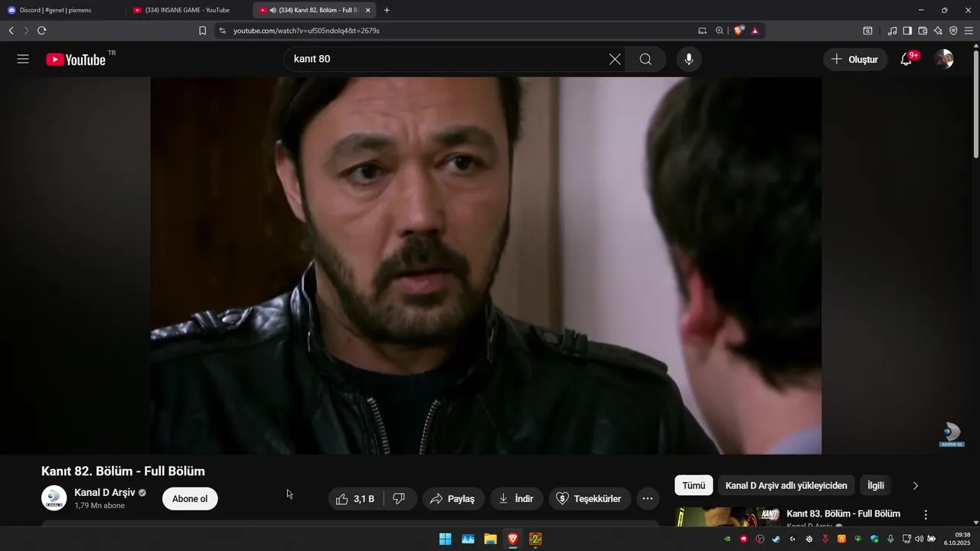Like the video with thumbs up

point(355,499)
